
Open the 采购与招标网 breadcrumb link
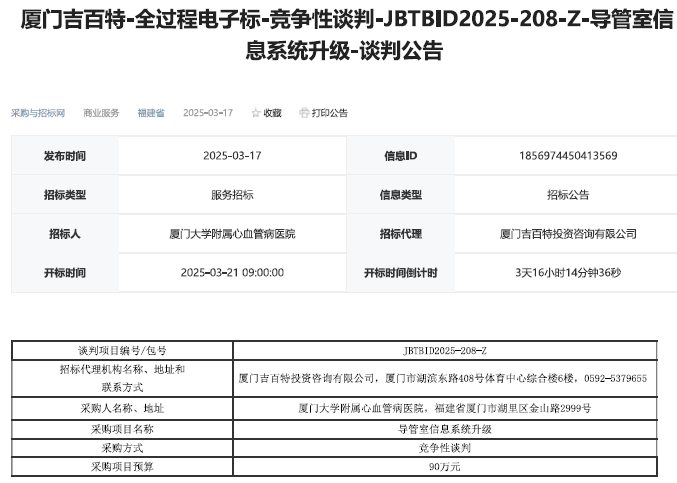pyautogui.click(x=38, y=113)
